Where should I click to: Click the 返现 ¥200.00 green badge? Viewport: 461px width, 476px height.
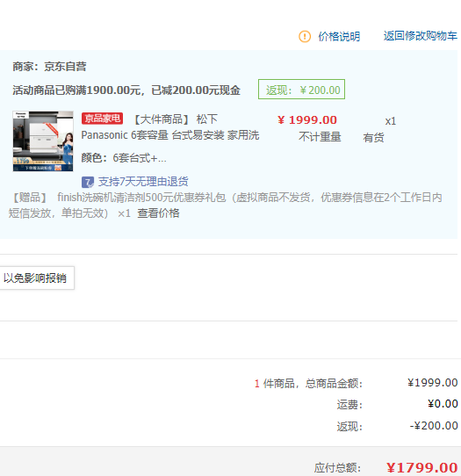301,90
